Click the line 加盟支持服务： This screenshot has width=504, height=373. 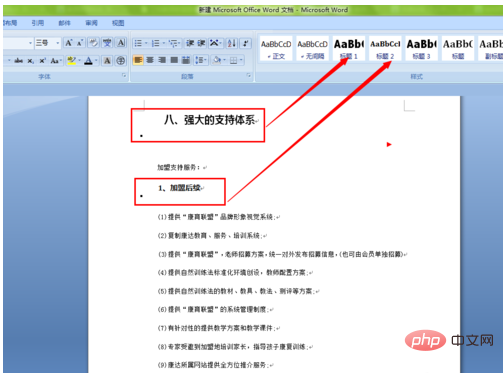point(179,167)
